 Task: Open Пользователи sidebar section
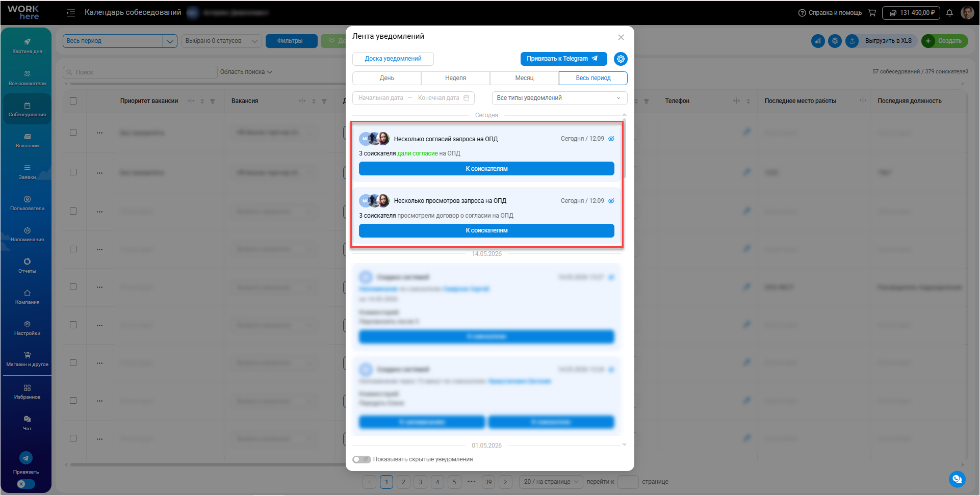(x=27, y=203)
